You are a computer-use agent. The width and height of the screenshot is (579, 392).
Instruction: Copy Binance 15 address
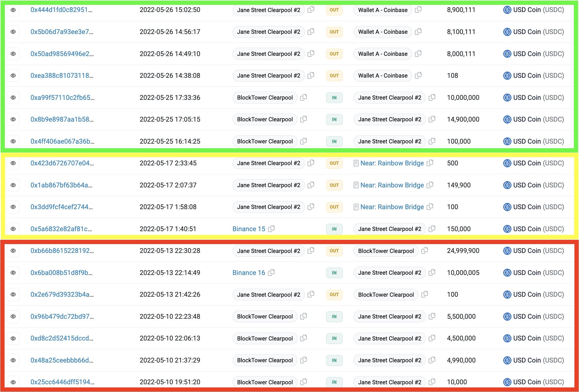click(x=271, y=229)
